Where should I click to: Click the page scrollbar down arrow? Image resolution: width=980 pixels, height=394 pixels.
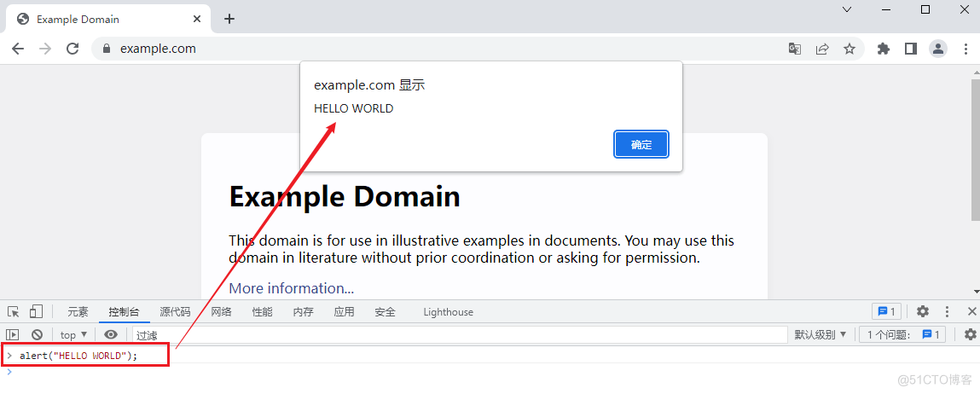(x=976, y=292)
